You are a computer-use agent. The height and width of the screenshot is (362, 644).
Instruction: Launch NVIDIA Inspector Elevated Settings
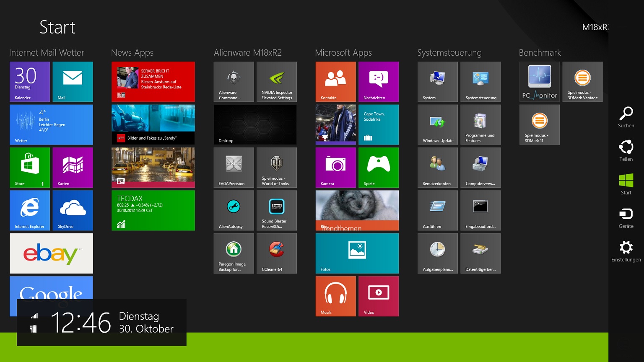click(276, 82)
